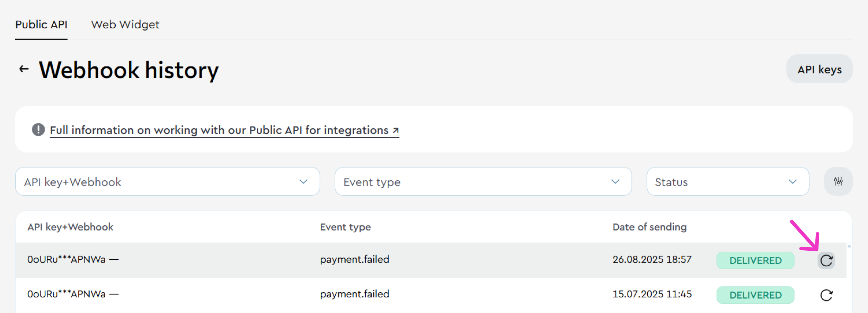
Task: Click the back arrow beside Webhook history
Action: tap(24, 69)
